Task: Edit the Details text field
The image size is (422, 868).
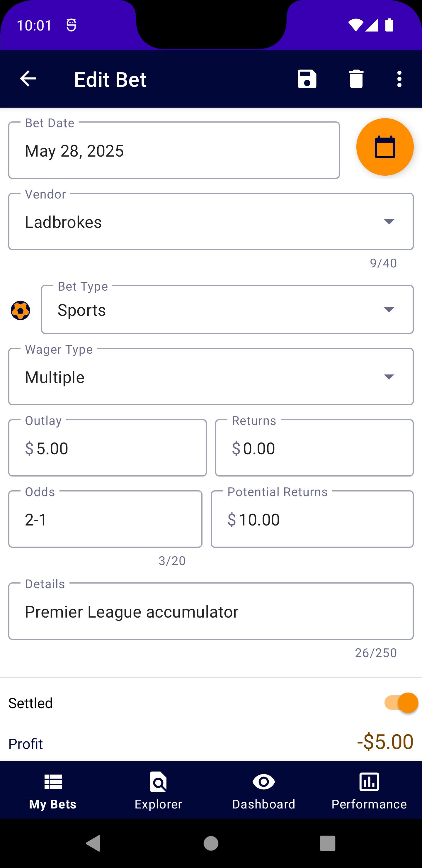Action: [211, 611]
